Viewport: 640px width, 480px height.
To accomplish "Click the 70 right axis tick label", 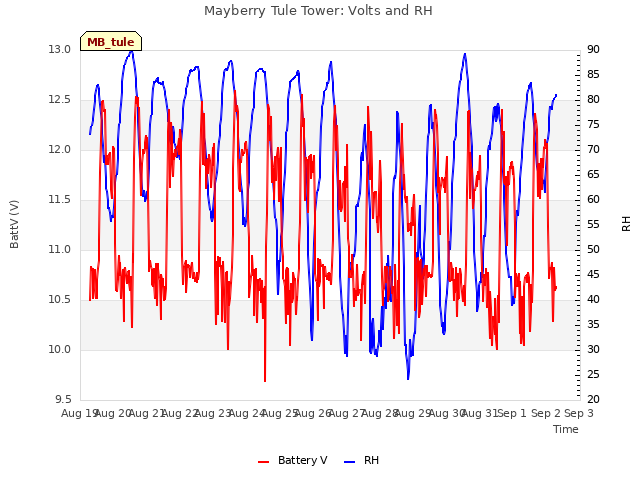I will point(593,149).
